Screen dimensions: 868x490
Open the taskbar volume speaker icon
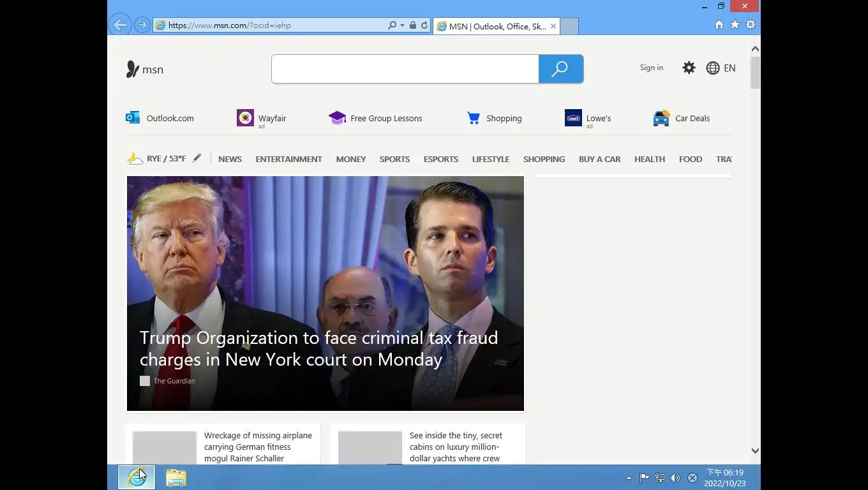[675, 478]
